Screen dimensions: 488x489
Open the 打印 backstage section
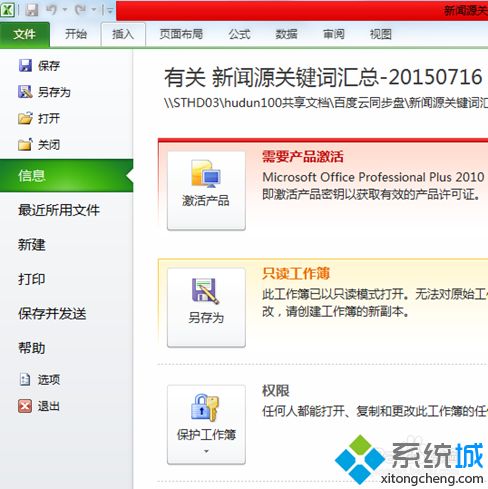(32, 279)
